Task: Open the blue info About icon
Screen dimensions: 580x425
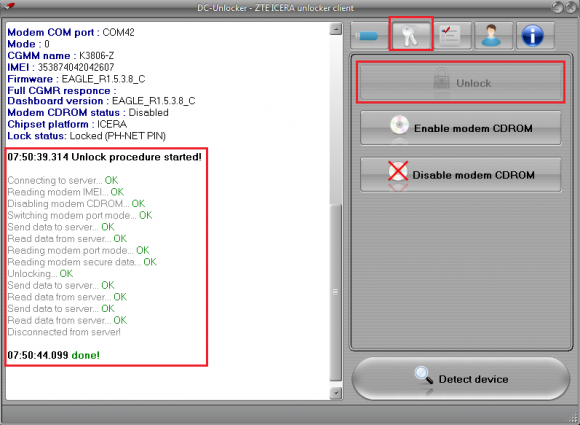Action: click(533, 36)
